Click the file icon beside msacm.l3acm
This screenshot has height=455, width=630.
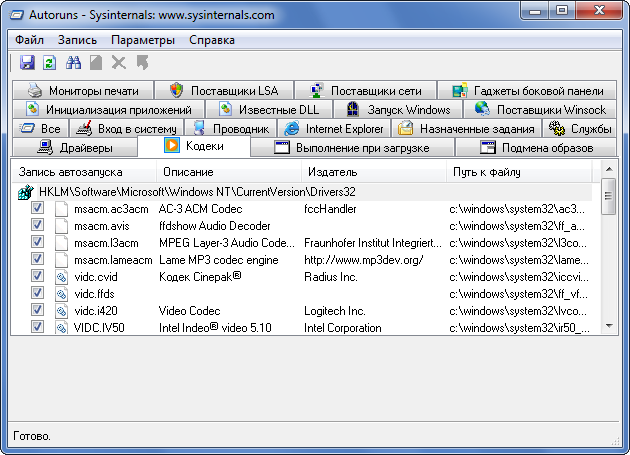click(x=61, y=243)
